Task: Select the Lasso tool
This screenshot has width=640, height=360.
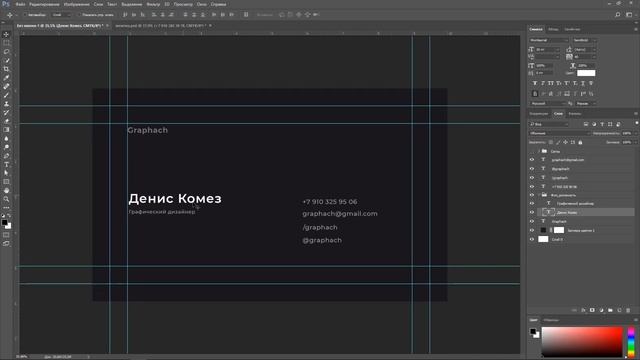Action: [x=6, y=52]
